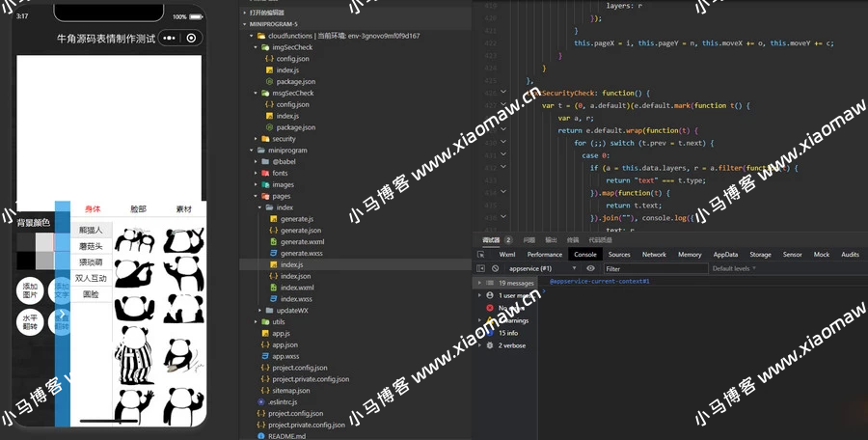Click the 水平翻转 round button
Viewport: 868px width, 440px height.
point(30,322)
